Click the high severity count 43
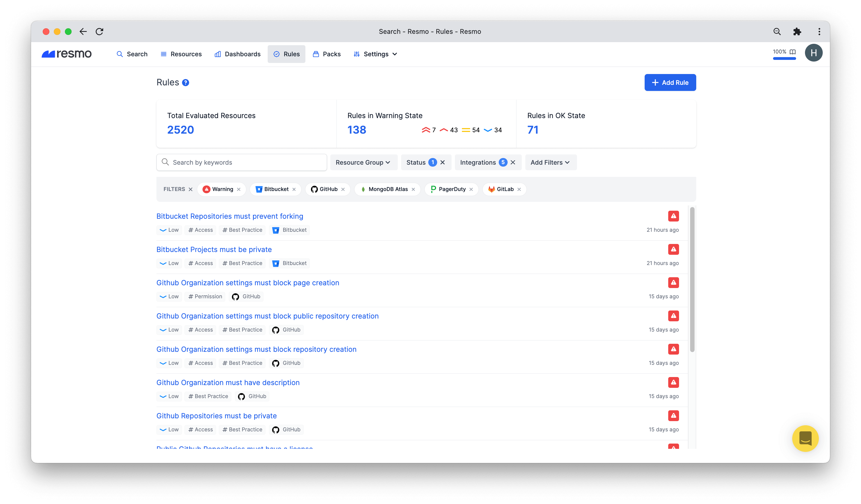Image resolution: width=861 pixels, height=504 pixels. pyautogui.click(x=449, y=130)
